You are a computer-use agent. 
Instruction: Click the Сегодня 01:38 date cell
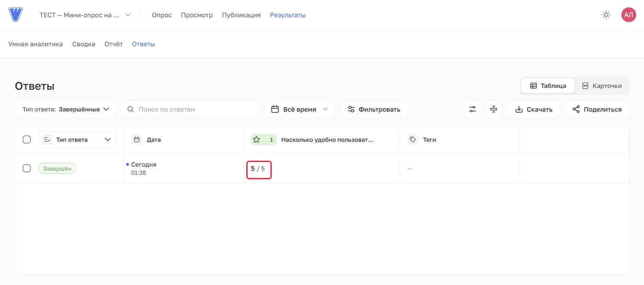[x=144, y=169]
